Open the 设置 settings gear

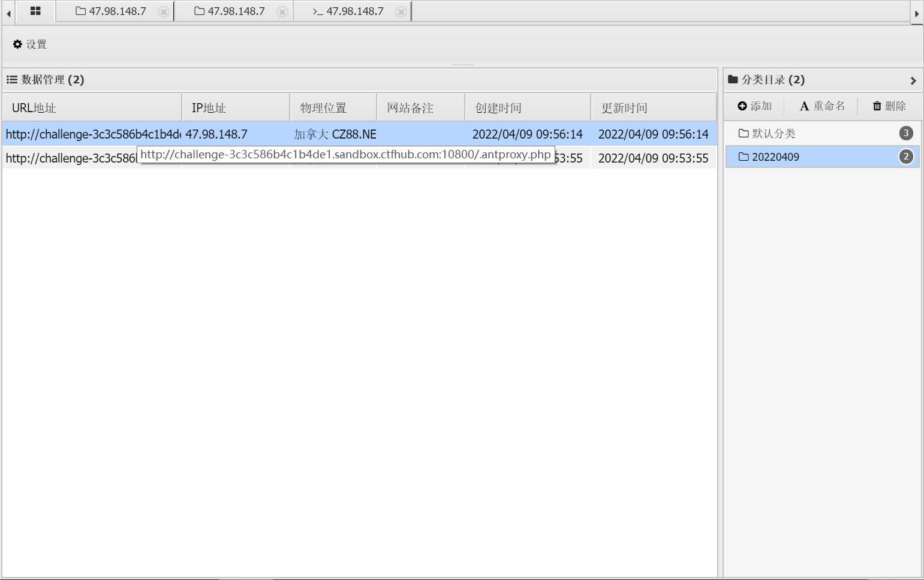[18, 44]
